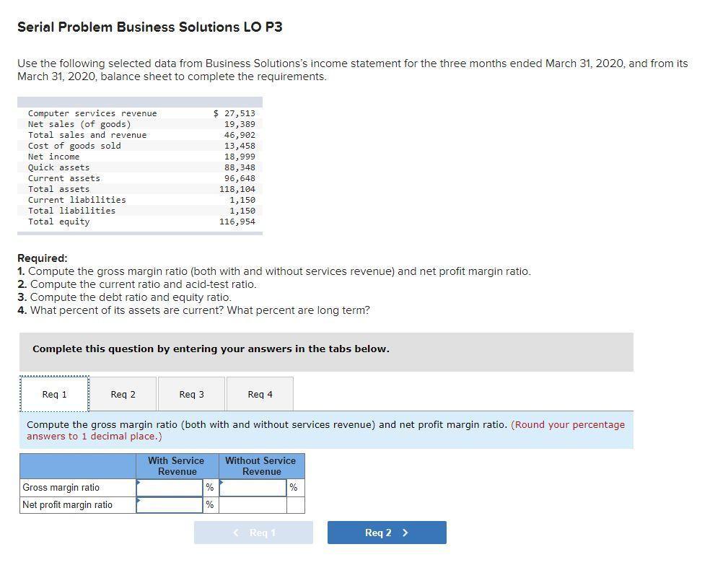Click the blue Req 2 navigation button
The height and width of the screenshot is (578, 728).
click(x=387, y=532)
